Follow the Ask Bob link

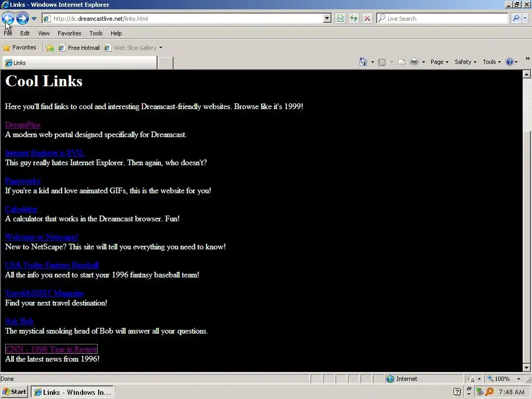(19, 321)
